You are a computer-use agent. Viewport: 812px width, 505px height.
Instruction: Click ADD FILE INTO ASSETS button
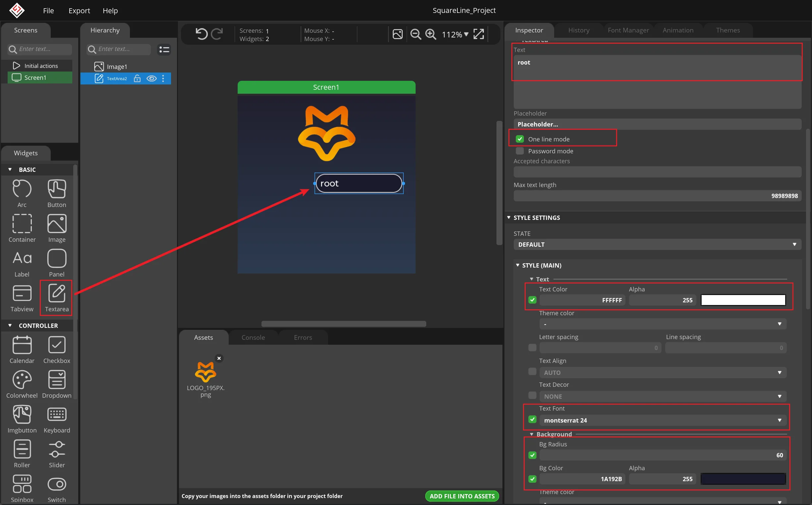[462, 496]
